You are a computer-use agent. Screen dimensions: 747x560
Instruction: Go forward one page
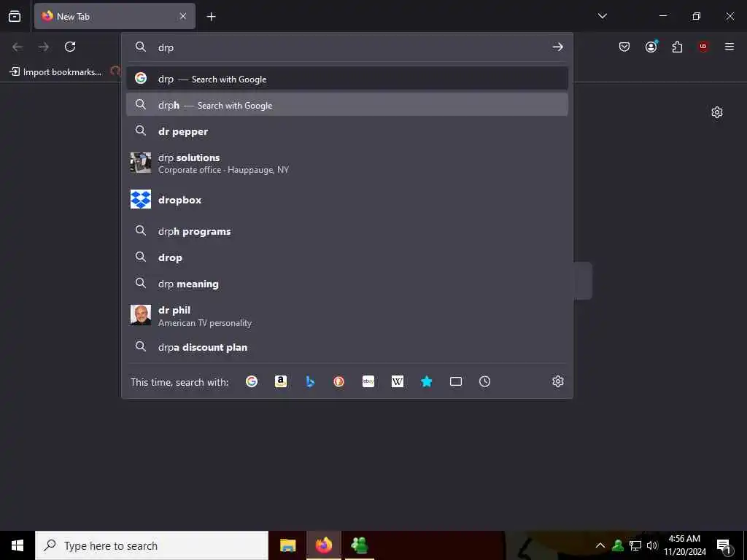pyautogui.click(x=44, y=47)
